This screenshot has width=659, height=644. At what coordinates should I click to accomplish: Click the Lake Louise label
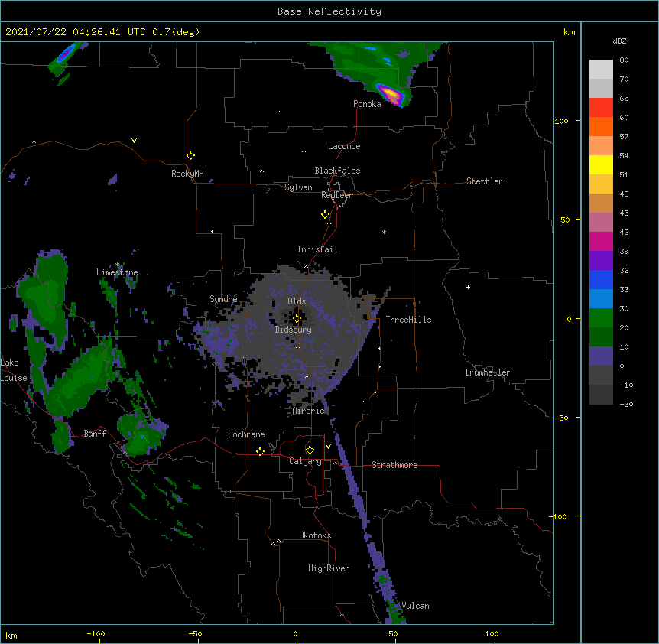click(14, 370)
